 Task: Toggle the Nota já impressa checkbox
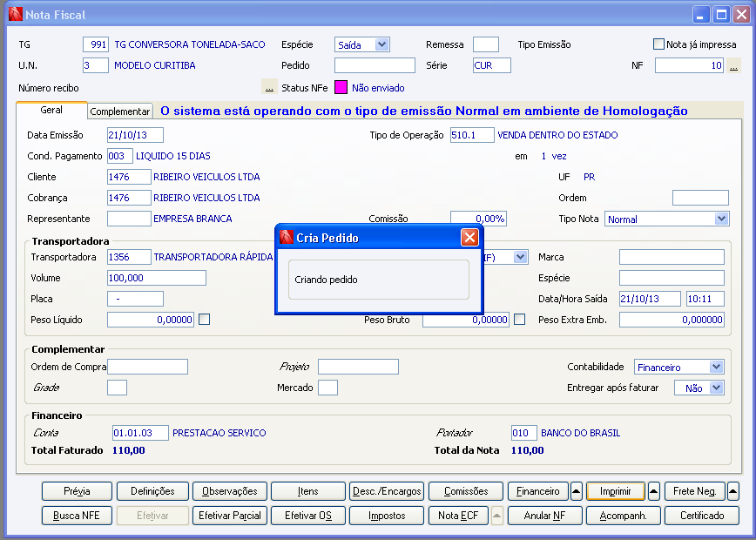point(658,44)
